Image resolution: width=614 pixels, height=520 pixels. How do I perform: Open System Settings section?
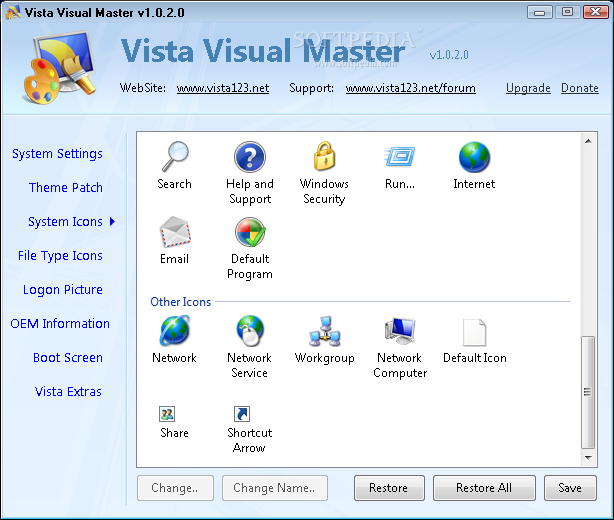[x=58, y=154]
